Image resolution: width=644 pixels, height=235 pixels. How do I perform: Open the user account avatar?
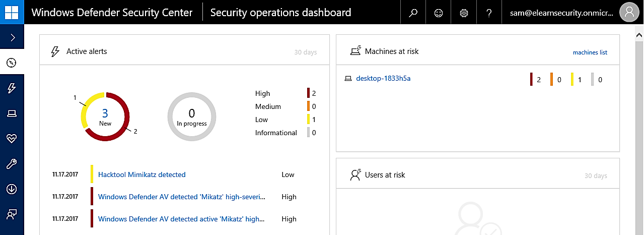(629, 13)
